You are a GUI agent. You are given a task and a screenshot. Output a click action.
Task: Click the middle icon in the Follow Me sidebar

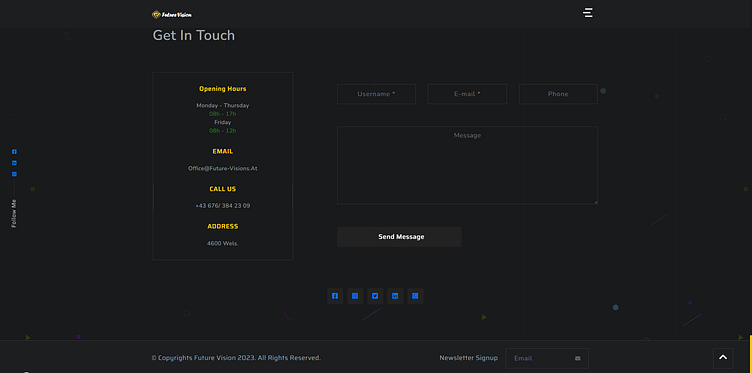(x=14, y=163)
